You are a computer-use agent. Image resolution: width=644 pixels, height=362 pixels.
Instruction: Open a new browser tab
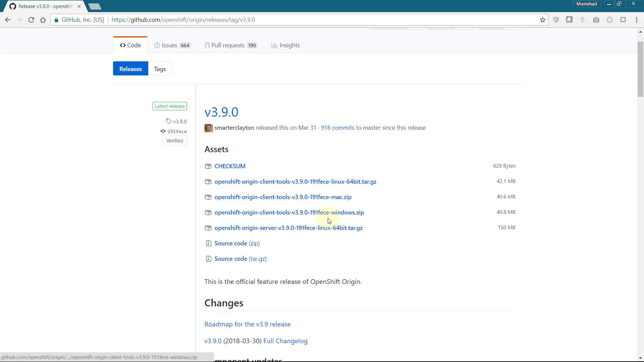(95, 6)
